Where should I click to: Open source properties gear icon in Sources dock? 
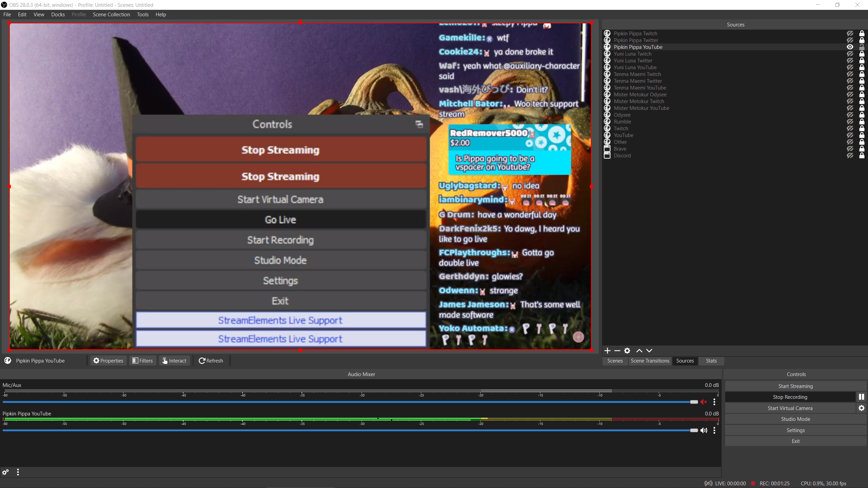(627, 351)
